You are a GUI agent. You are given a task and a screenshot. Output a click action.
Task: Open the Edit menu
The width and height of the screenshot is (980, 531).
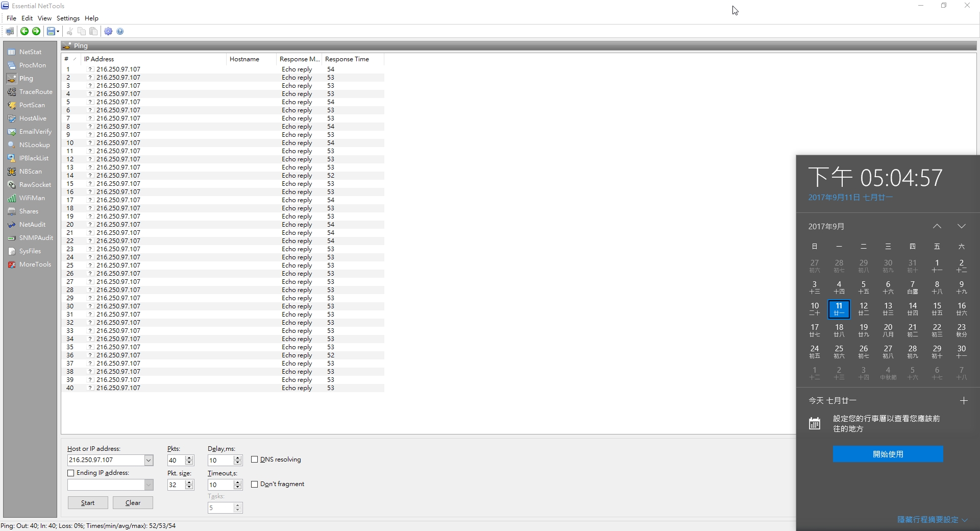[x=27, y=18]
